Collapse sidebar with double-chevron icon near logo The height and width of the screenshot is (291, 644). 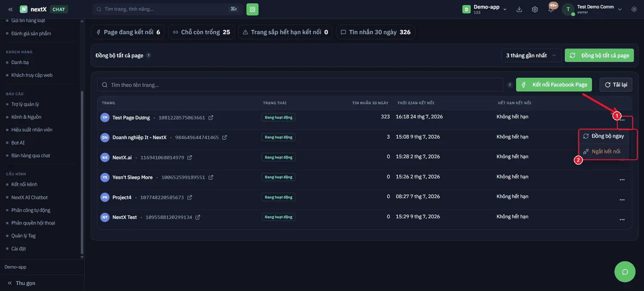pyautogui.click(x=10, y=9)
